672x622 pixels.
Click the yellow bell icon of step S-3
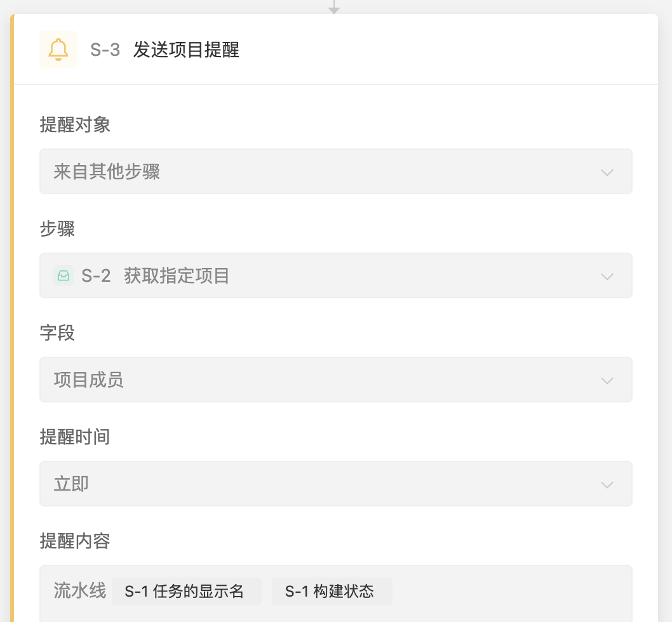[58, 49]
